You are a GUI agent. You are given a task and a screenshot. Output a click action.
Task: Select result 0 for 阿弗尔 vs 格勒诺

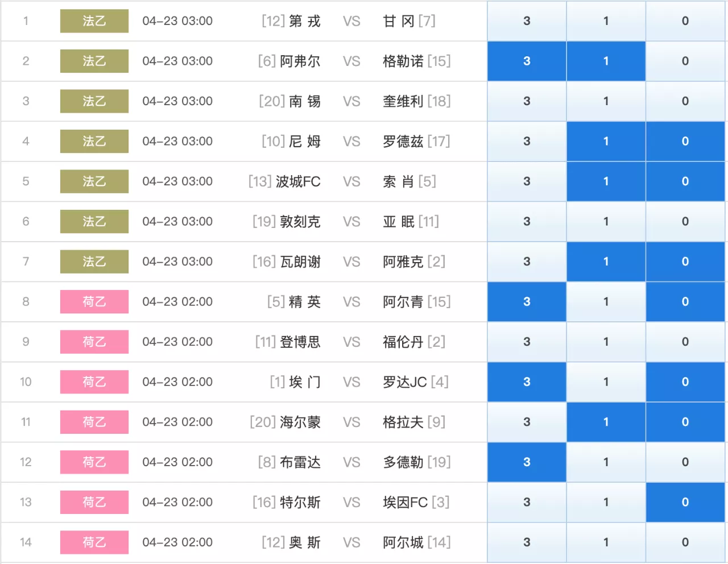pos(685,61)
